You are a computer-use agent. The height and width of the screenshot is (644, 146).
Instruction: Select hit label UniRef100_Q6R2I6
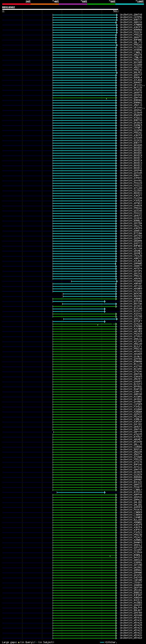131,22
